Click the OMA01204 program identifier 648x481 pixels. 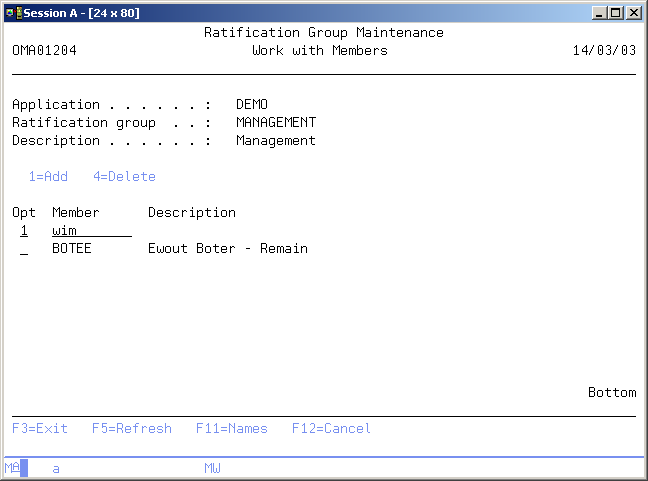coord(44,51)
